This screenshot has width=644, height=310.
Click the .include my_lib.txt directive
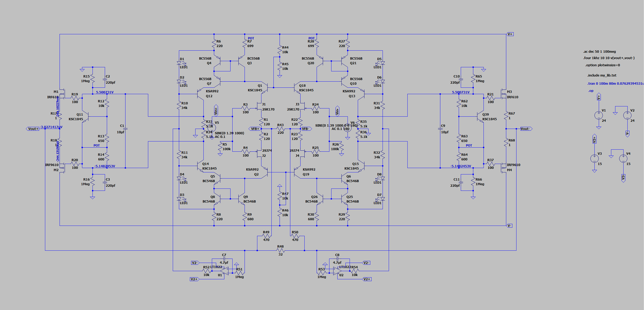[602, 75]
